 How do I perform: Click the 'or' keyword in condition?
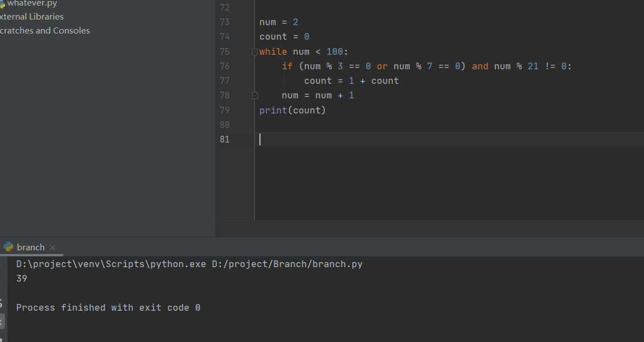pyautogui.click(x=382, y=66)
